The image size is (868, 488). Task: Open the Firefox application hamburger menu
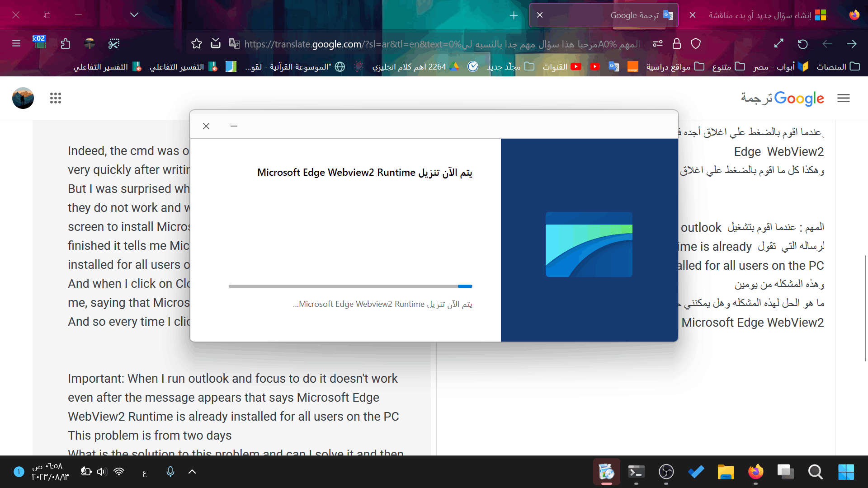coord(16,44)
